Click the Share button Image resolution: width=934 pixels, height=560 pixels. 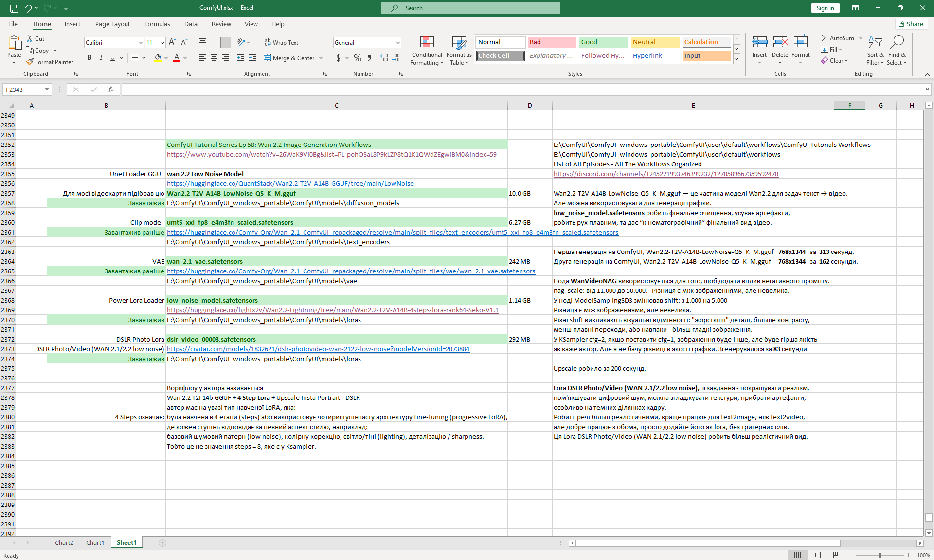pos(911,24)
